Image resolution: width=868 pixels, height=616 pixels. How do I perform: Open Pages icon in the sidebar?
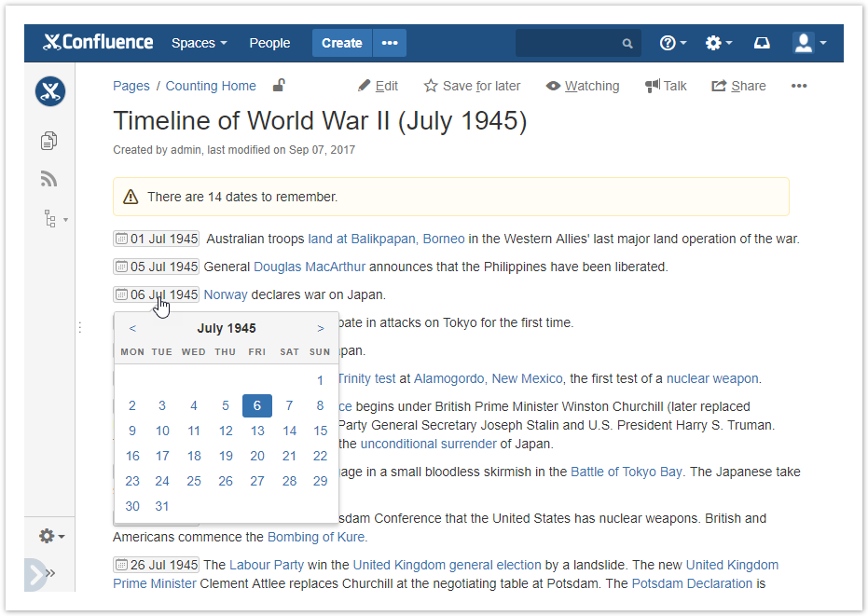point(48,141)
